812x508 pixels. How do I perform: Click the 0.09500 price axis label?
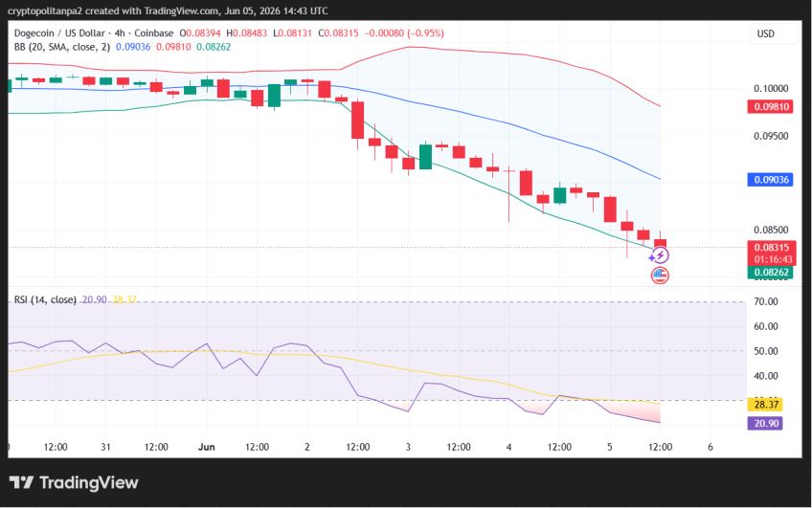pos(771,137)
